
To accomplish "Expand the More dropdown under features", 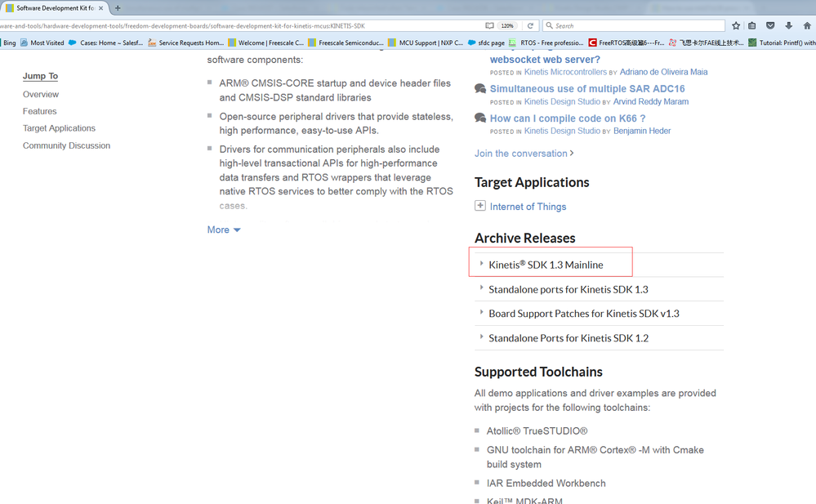I will [224, 230].
